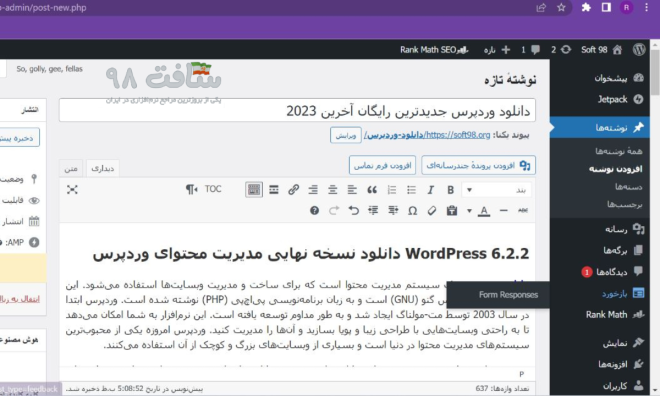Insert a numbered list
Viewport: 660px width, 396px height.
pyautogui.click(x=391, y=190)
